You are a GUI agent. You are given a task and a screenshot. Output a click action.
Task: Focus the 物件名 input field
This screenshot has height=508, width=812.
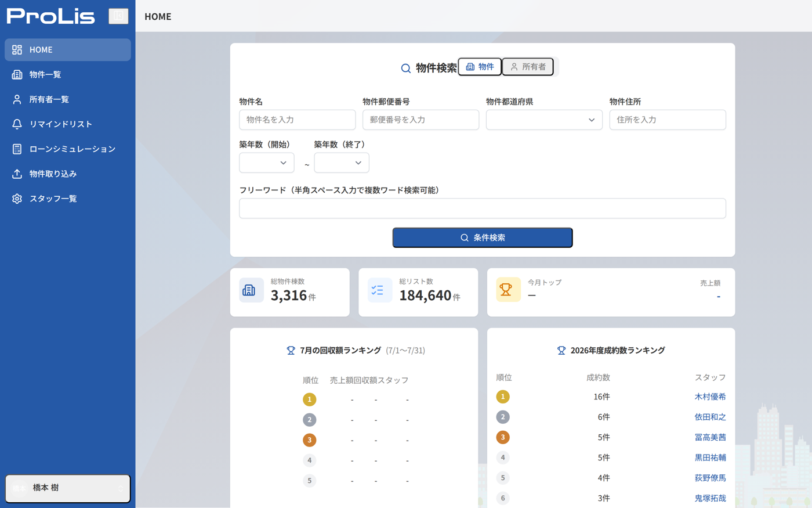click(x=298, y=120)
